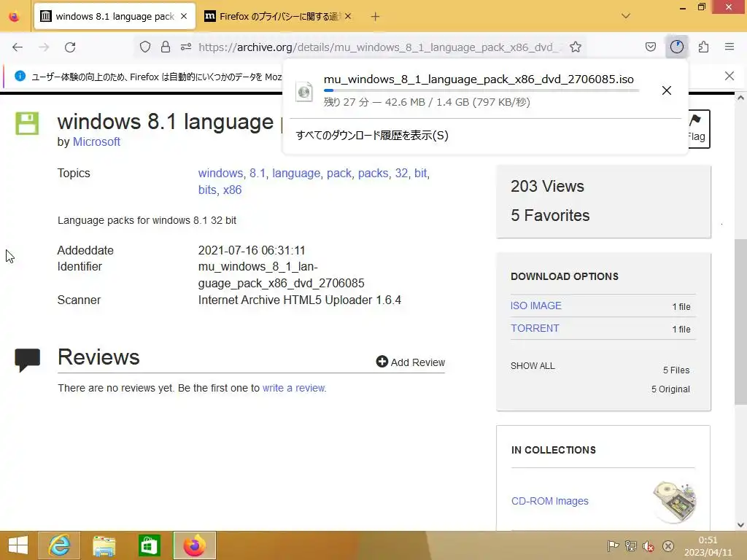Open the 'x86' topic link
This screenshot has width=747, height=560.
point(232,190)
